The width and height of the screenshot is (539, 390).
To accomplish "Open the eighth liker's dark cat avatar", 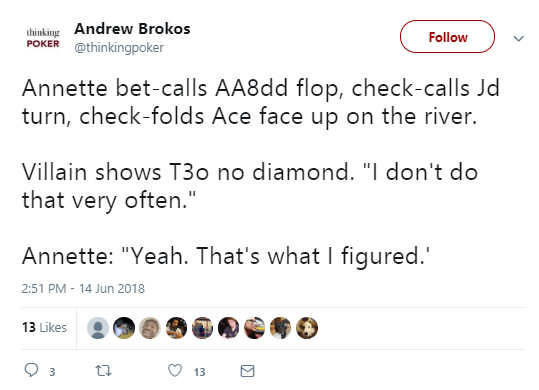I will [281, 328].
